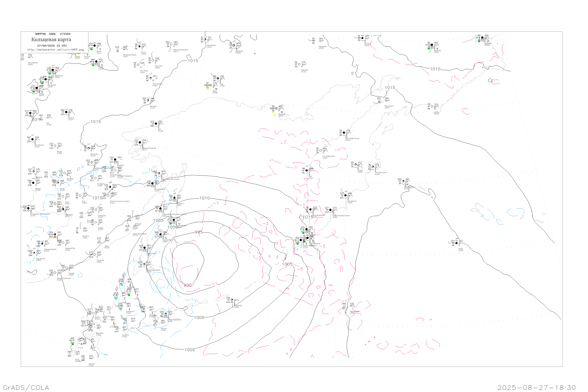Click the 990 isobar label
588x392 pixels.
tap(188, 285)
